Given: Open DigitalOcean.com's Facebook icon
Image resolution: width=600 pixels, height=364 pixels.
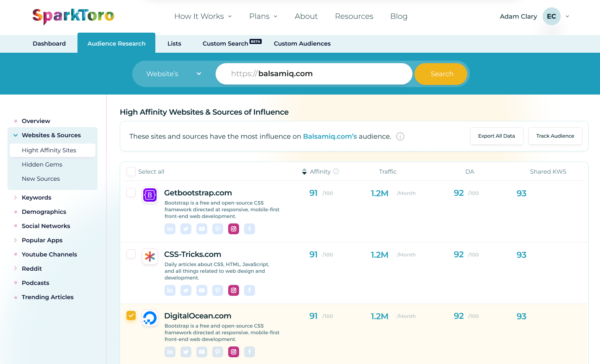Looking at the screenshot, I should 250,352.
